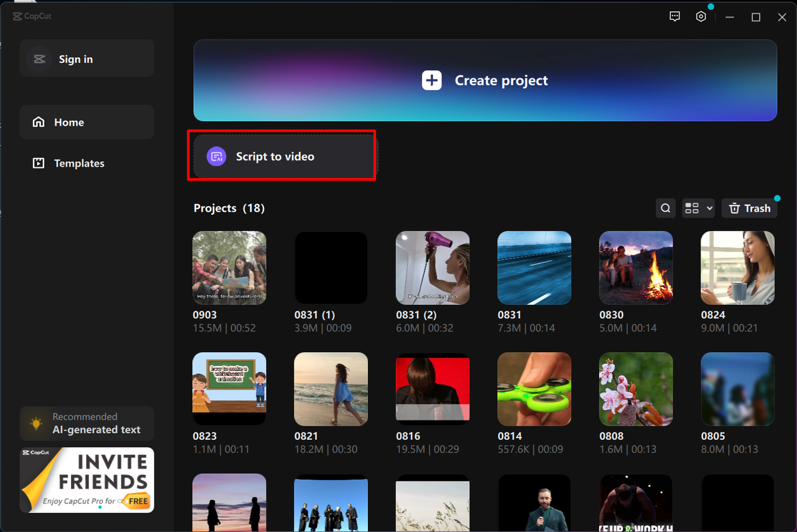Click the search icon above projects
Viewport: 797px width, 532px height.
665,208
